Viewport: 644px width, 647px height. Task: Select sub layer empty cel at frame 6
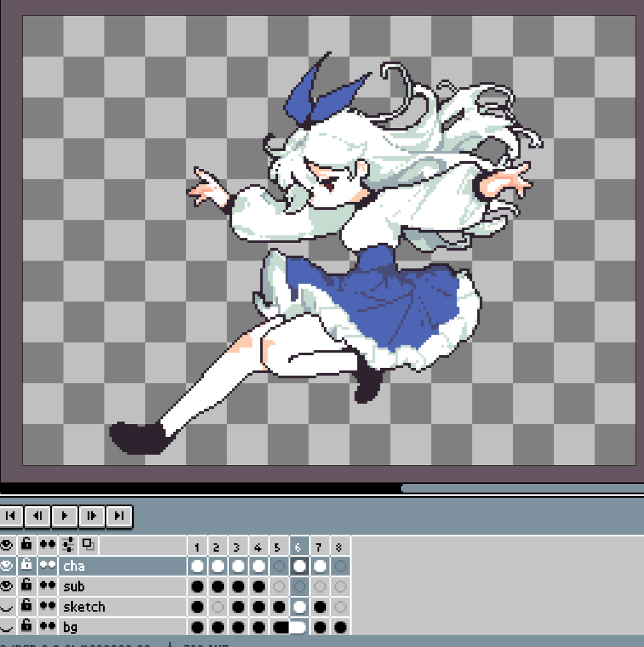tap(299, 587)
